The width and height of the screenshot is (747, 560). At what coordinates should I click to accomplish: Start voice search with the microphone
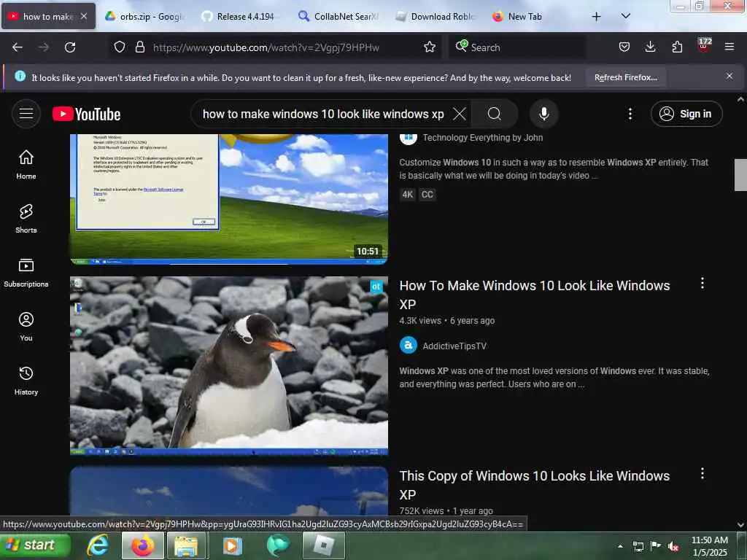pyautogui.click(x=543, y=114)
